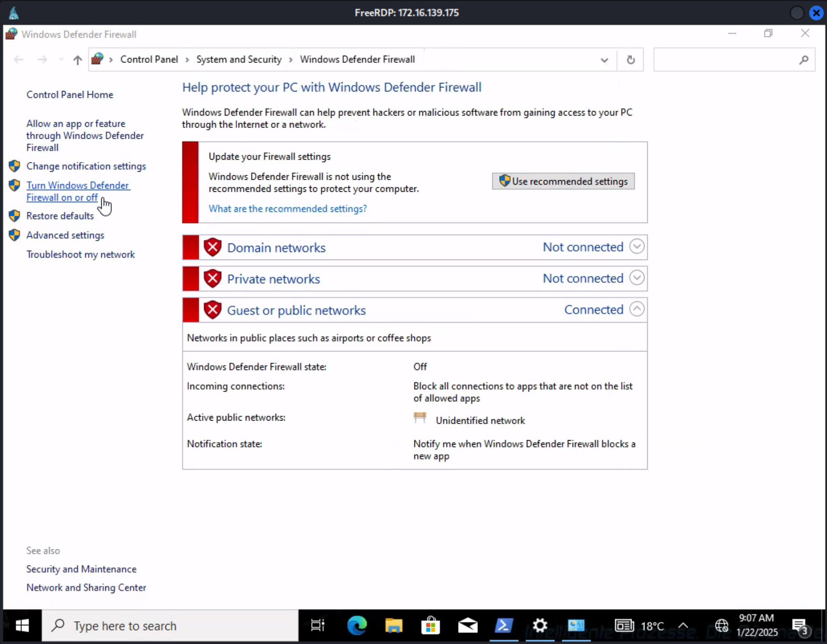Click the Control Panel icon in address bar

click(97, 59)
